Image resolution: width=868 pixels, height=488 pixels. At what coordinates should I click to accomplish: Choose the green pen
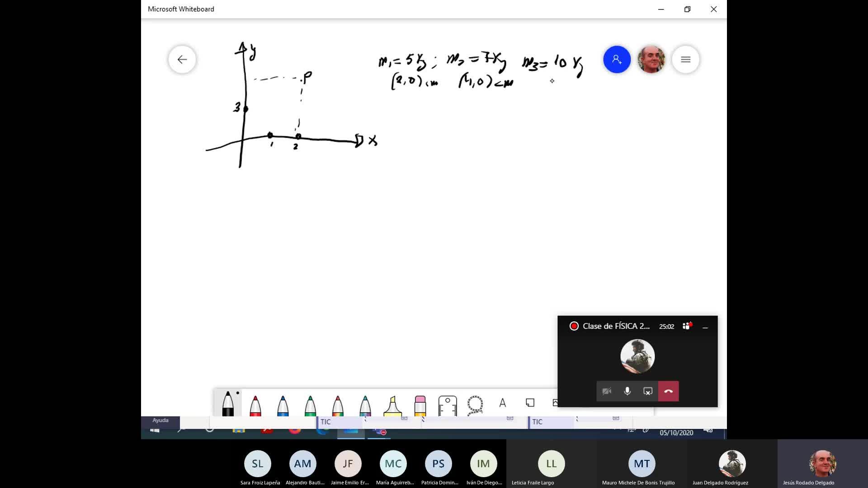[x=310, y=404]
